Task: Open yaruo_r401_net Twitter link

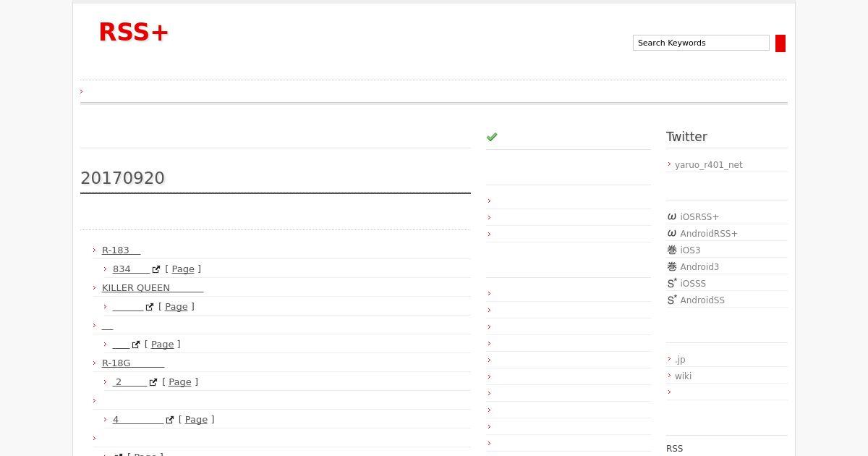Action: tap(709, 164)
